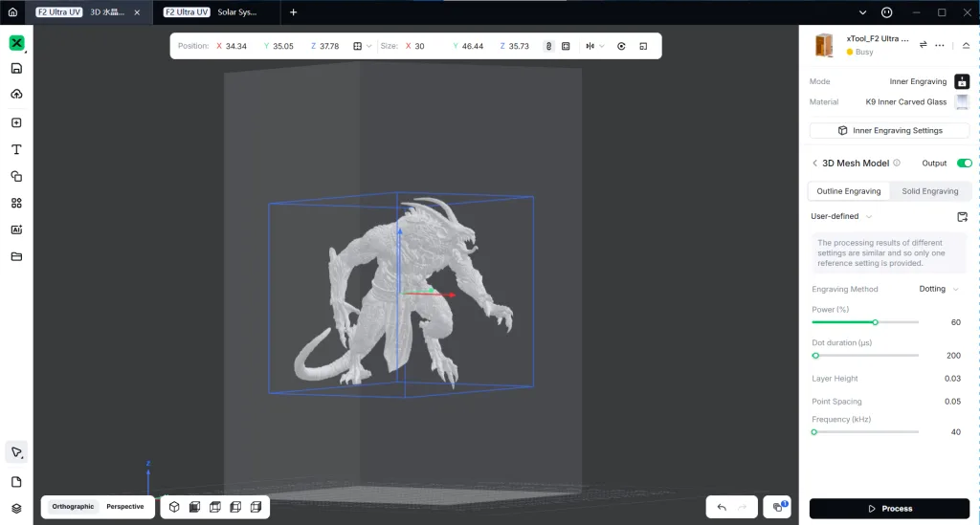Save the project with the save icon

pos(16,68)
